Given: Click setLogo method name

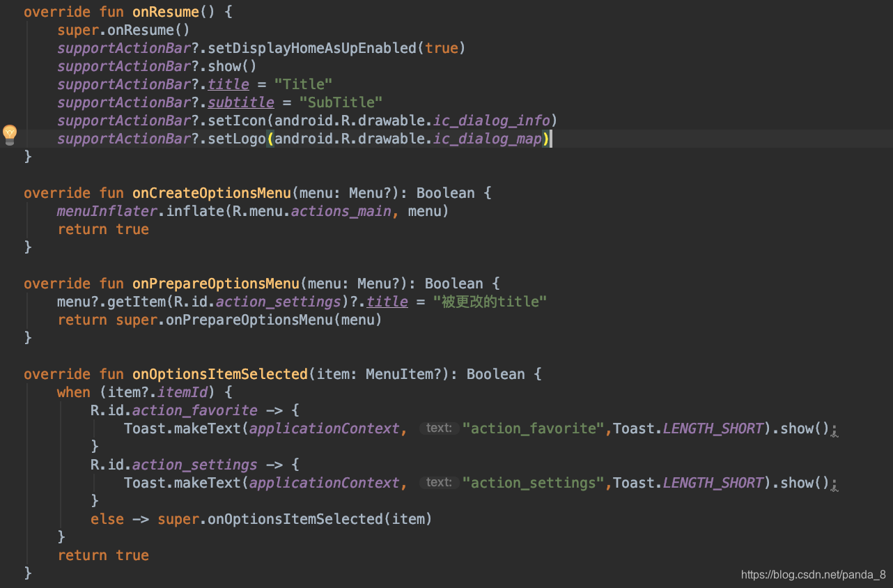Looking at the screenshot, I should click(x=237, y=139).
